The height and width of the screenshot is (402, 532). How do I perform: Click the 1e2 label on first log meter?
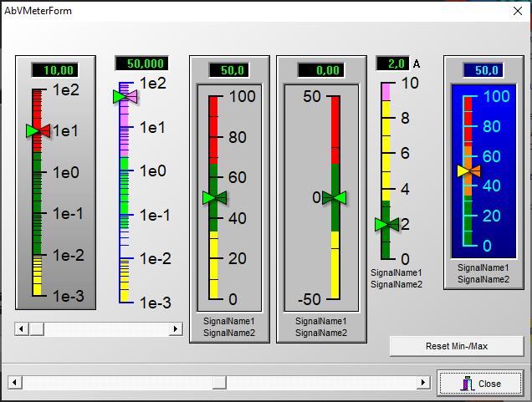(66, 89)
